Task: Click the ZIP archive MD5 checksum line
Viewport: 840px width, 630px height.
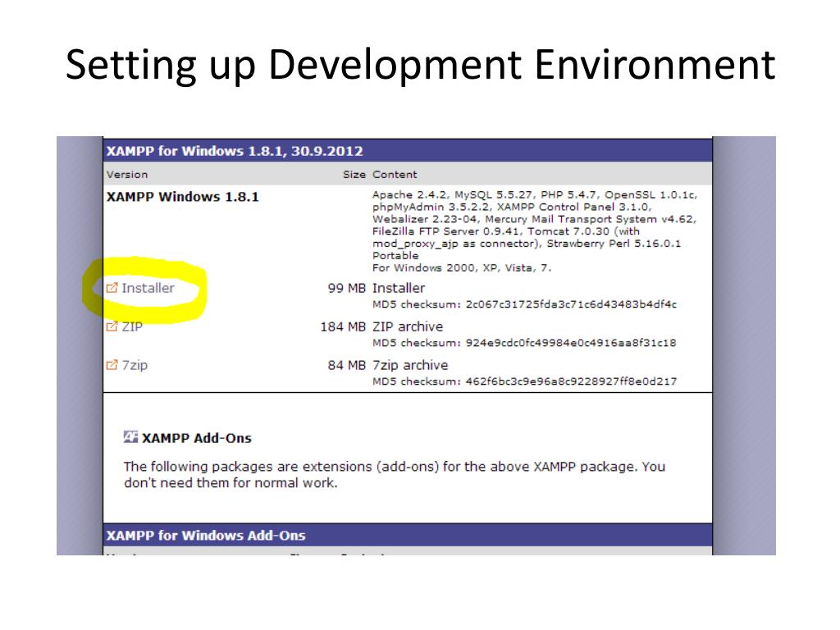Action: pos(524,343)
